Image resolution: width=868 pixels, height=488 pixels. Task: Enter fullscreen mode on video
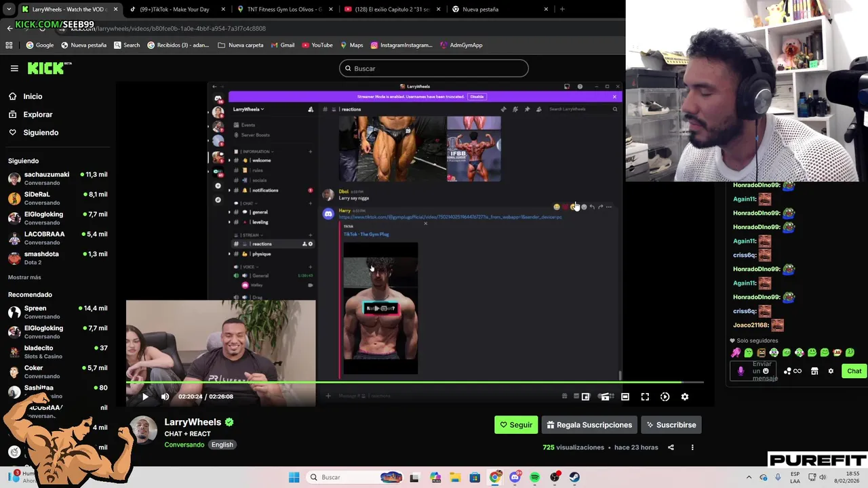pyautogui.click(x=645, y=396)
